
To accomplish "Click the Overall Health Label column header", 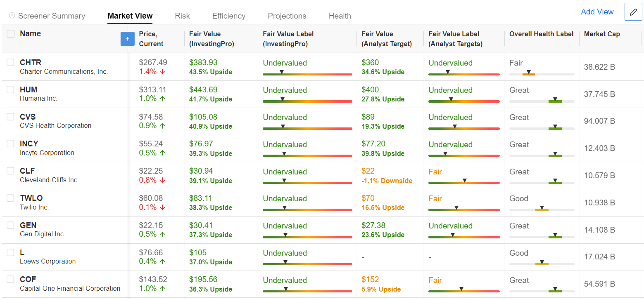I will click(542, 34).
